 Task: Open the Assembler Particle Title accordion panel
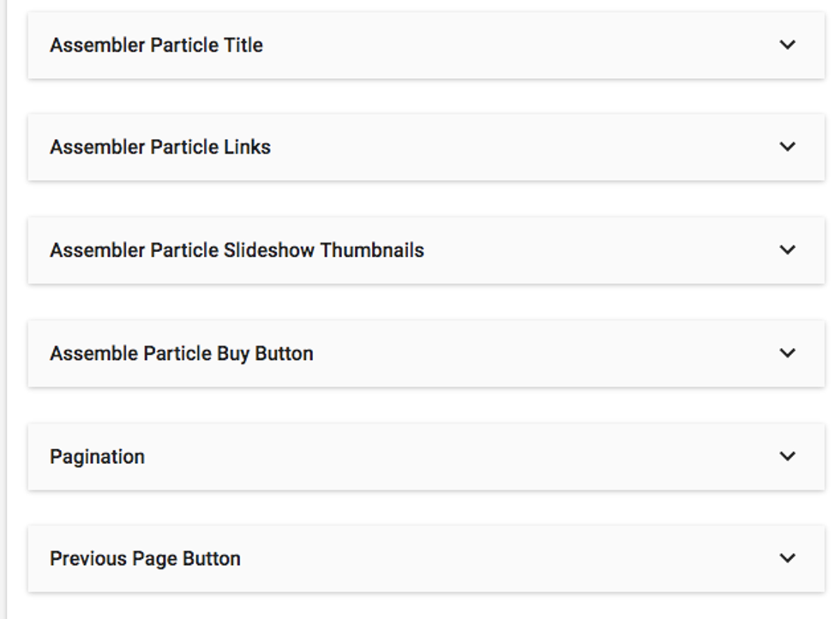[426, 45]
